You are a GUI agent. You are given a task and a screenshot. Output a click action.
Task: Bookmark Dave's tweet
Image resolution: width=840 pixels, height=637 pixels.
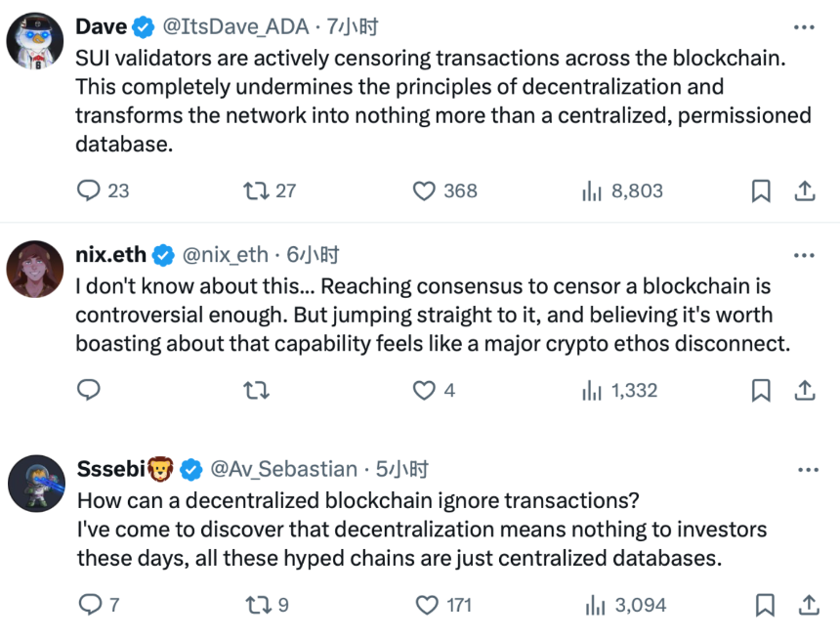(762, 191)
